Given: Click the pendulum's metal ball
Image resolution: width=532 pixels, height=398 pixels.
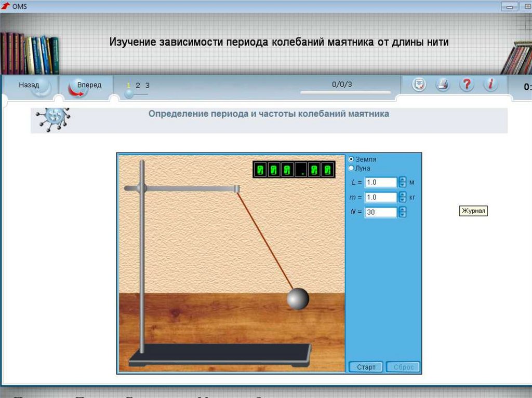Looking at the screenshot, I should (298, 299).
